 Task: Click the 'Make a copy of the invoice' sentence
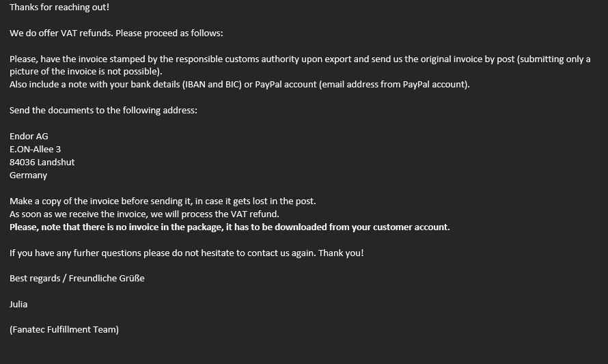pos(163,201)
